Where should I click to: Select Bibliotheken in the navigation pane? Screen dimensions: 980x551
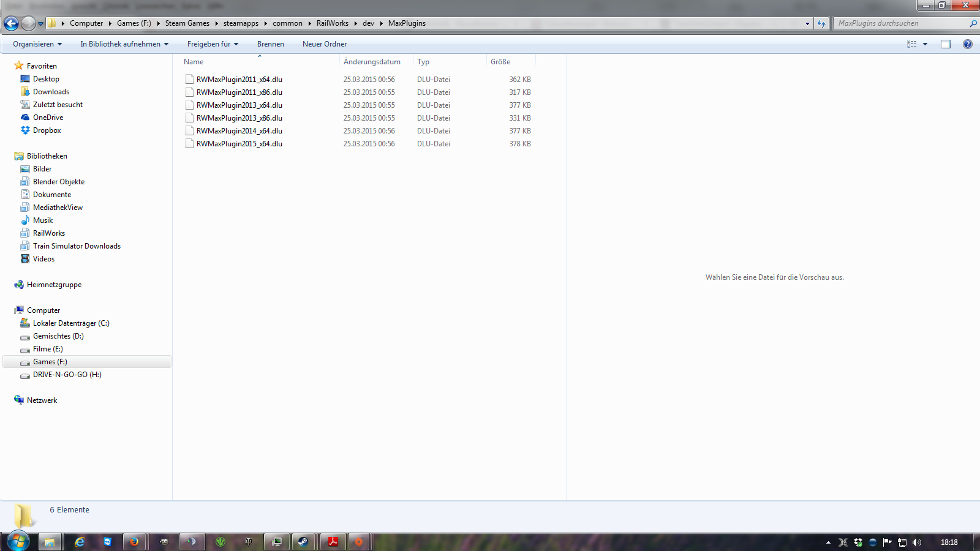coord(47,156)
